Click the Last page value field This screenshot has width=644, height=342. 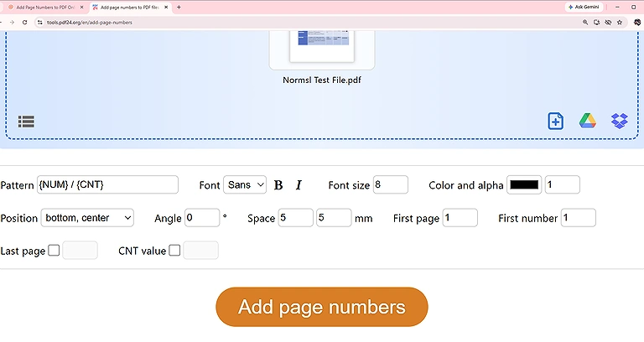tap(80, 251)
